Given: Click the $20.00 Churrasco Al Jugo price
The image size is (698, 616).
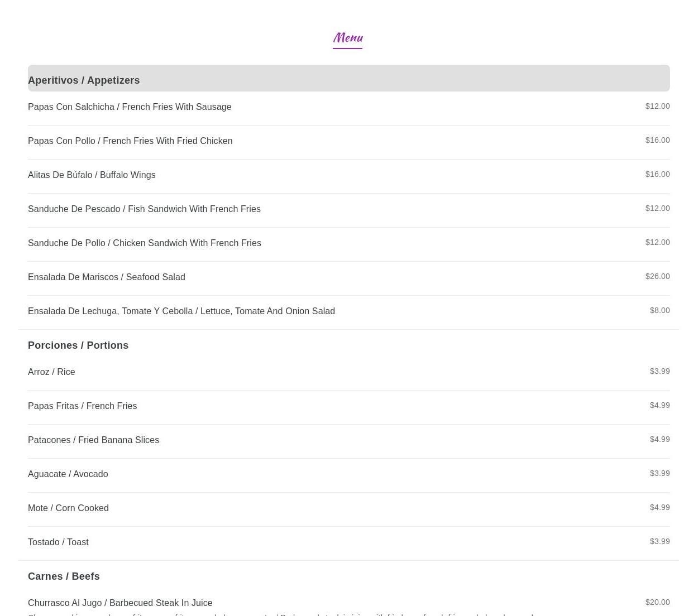Looking at the screenshot, I should click(x=657, y=602).
